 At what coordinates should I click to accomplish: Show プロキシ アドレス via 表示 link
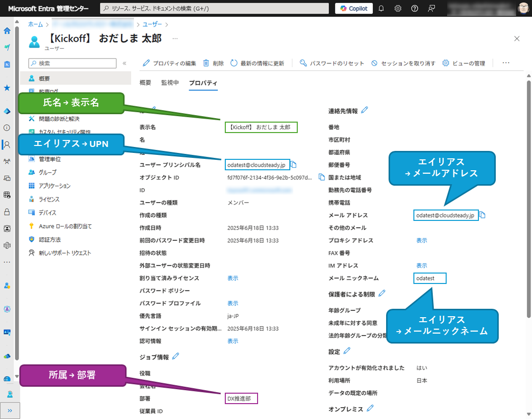click(422, 240)
